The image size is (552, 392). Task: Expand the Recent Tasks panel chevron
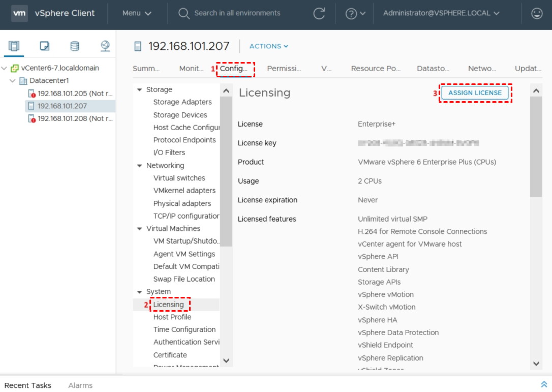(x=544, y=385)
